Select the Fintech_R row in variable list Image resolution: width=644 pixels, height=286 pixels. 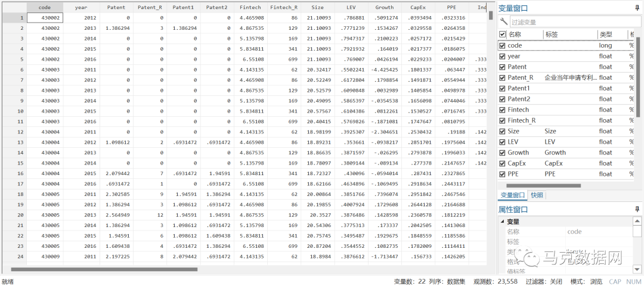pyautogui.click(x=567, y=120)
